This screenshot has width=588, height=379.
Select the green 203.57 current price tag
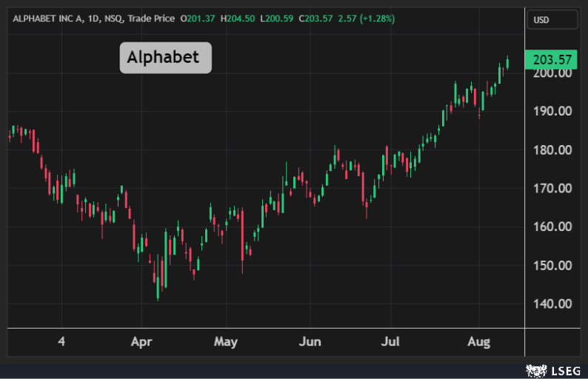point(551,59)
